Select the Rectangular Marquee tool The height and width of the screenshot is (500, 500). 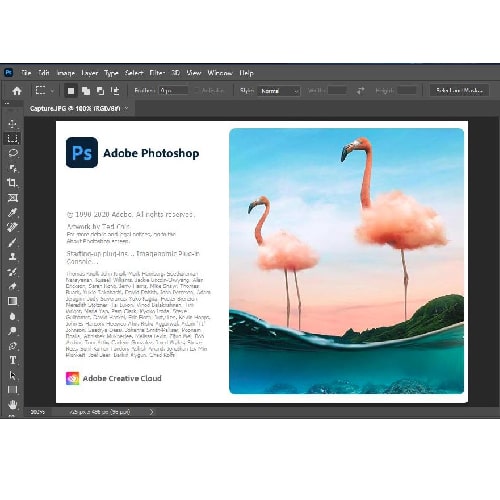point(12,138)
